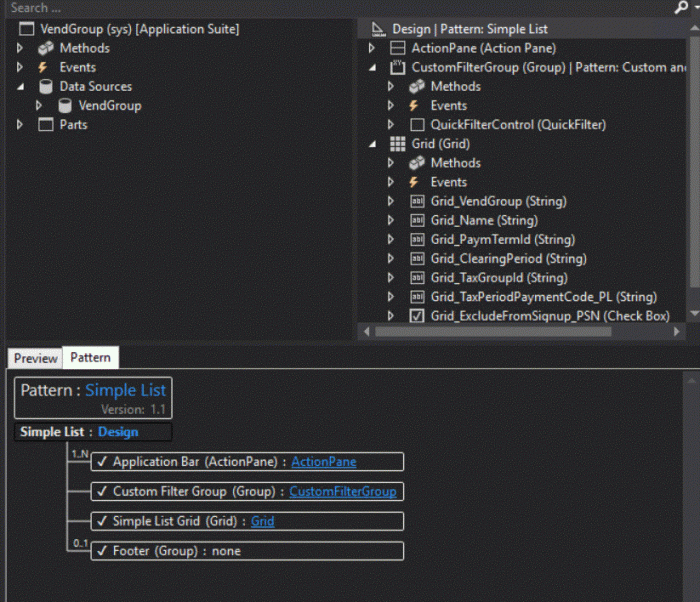Image resolution: width=700 pixels, height=602 pixels.
Task: Click the Design ruler icon
Action: (x=378, y=29)
